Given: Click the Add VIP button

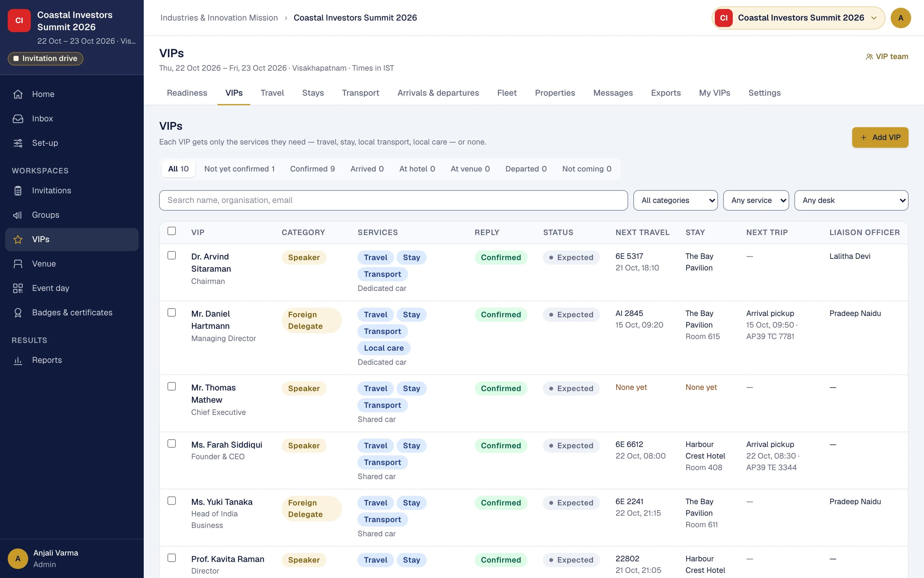Looking at the screenshot, I should tap(880, 137).
